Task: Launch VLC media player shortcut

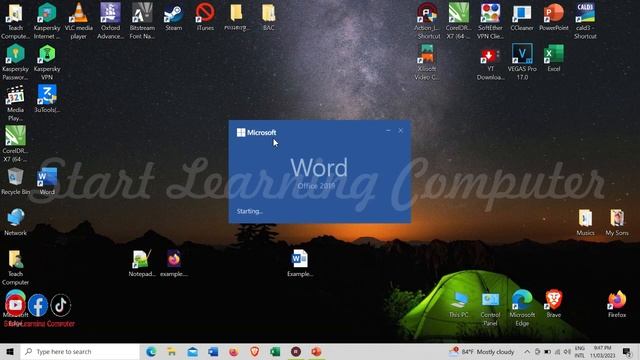Action: [x=78, y=20]
